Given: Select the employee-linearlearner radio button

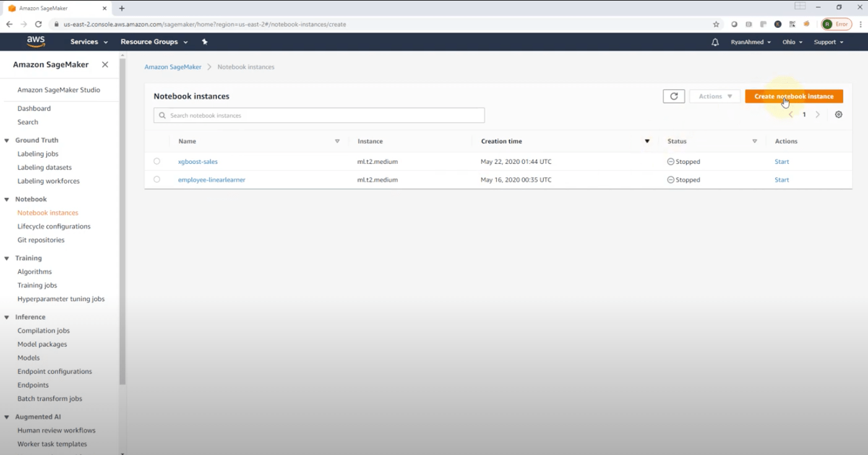Looking at the screenshot, I should 157,179.
